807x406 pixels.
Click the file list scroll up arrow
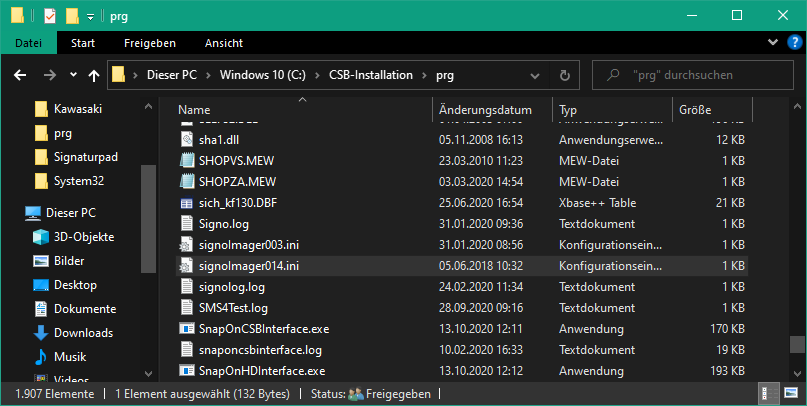[797, 107]
